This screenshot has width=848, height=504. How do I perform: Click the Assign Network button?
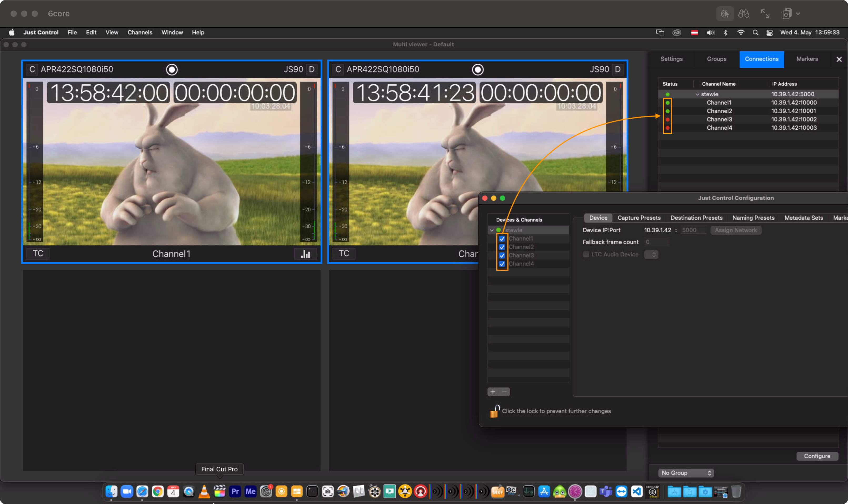coord(736,230)
